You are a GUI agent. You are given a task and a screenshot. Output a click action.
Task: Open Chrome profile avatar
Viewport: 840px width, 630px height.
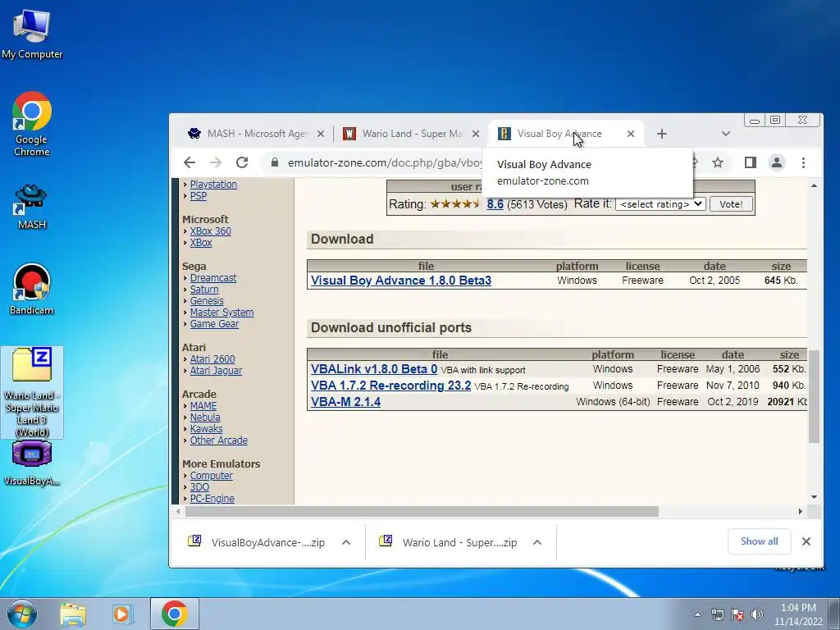[x=777, y=162]
